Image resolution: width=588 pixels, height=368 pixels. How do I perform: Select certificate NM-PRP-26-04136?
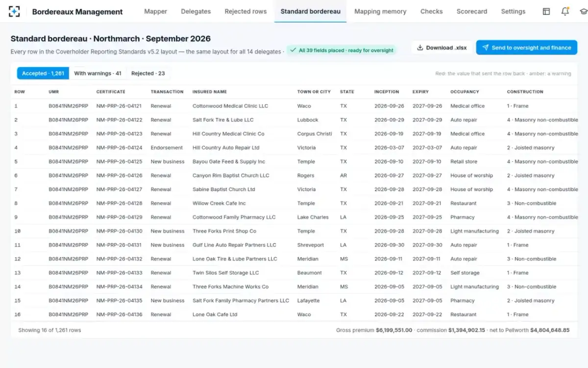(119, 315)
